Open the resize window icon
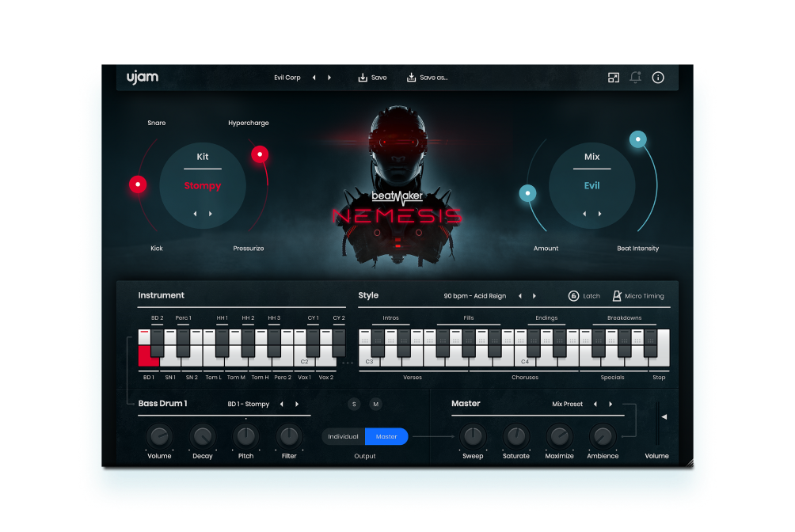The image size is (795, 532). point(614,78)
